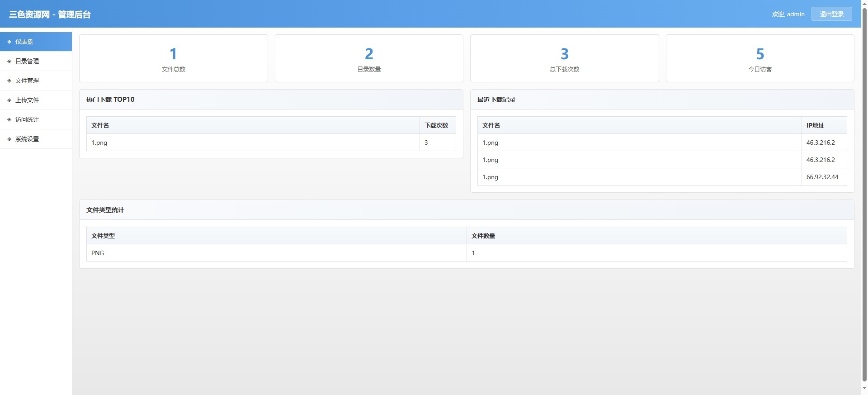This screenshot has height=395, width=868.
Task: Click the diamond icon beside 目录管理
Action: click(x=9, y=61)
